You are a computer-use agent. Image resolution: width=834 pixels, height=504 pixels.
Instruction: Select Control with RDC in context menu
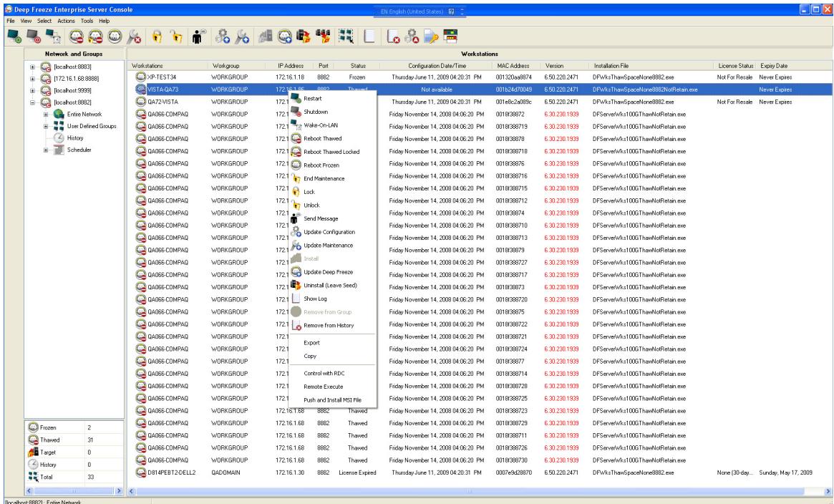[332, 373]
